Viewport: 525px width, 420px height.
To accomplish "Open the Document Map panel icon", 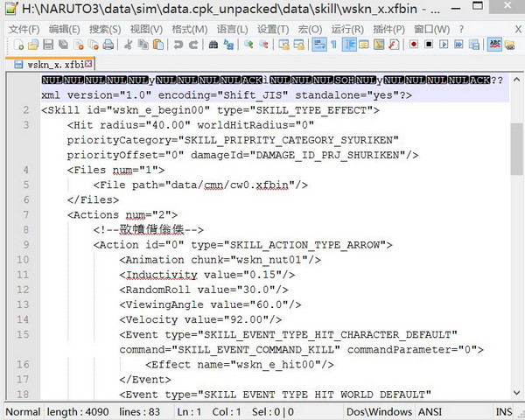I will (379, 45).
